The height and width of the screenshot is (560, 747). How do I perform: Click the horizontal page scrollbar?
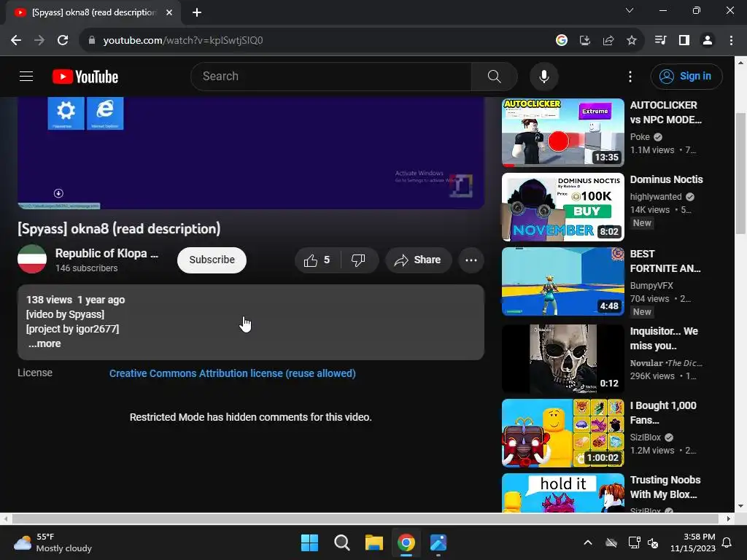click(x=365, y=518)
